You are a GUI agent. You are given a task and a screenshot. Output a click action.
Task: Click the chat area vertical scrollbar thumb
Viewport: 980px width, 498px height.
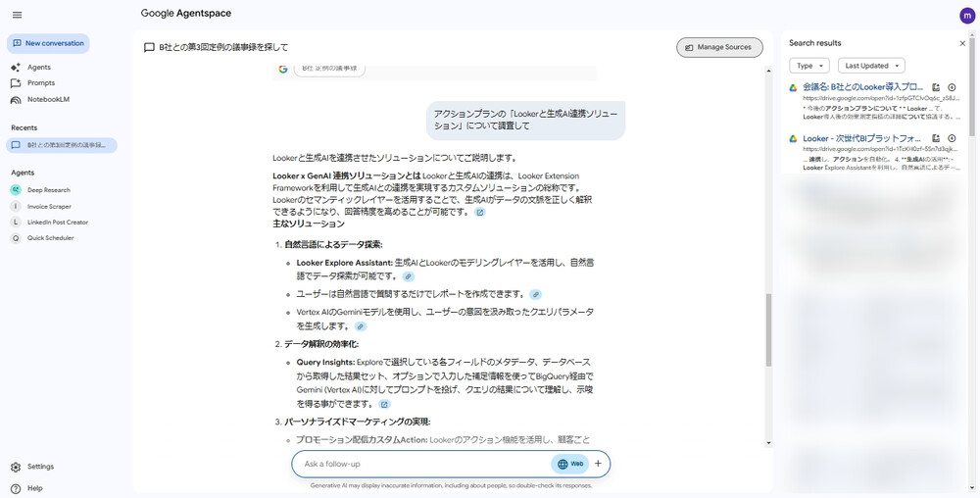(768, 329)
